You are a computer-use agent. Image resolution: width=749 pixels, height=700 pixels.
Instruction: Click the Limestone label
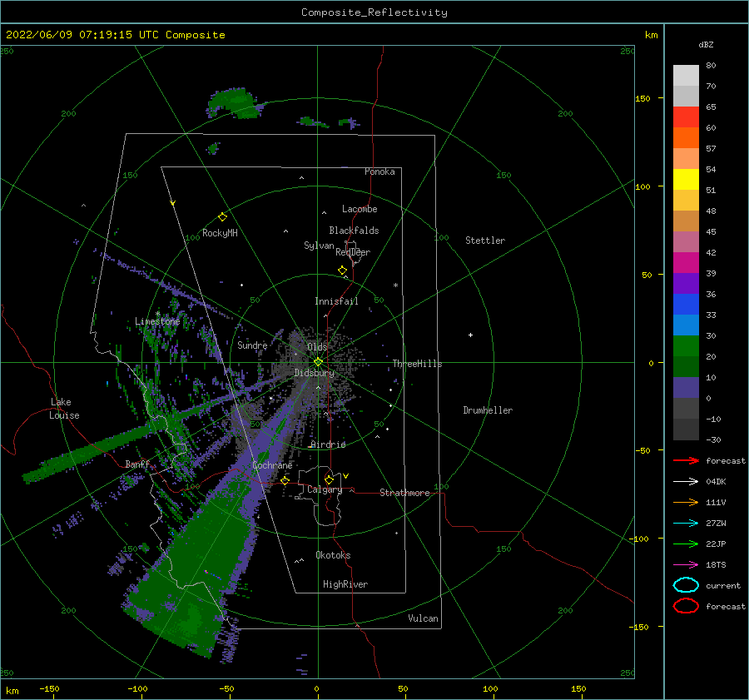[x=157, y=321]
